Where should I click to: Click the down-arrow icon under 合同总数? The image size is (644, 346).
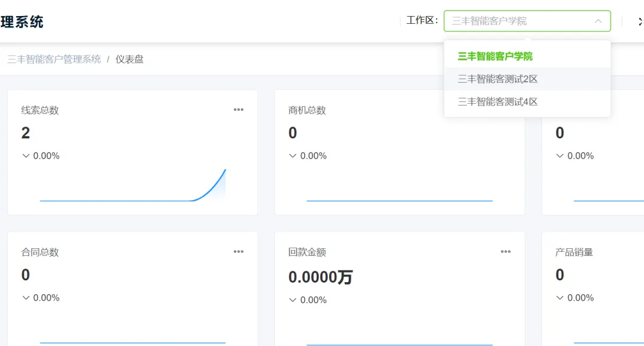26,298
